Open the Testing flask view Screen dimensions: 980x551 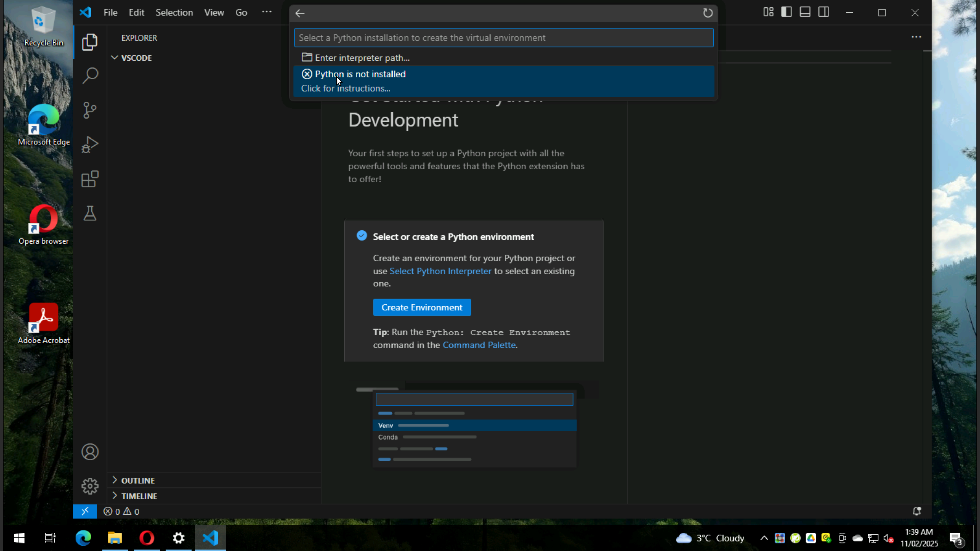tap(90, 213)
